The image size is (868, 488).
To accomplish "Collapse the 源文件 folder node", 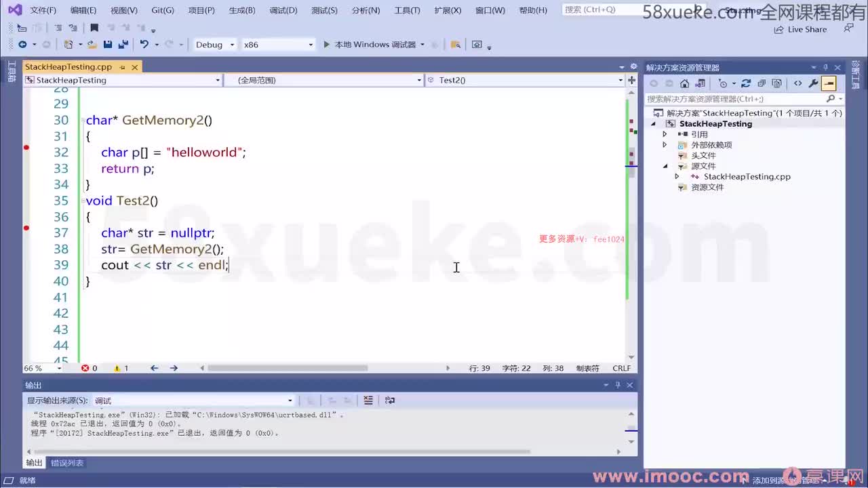I will (665, 166).
